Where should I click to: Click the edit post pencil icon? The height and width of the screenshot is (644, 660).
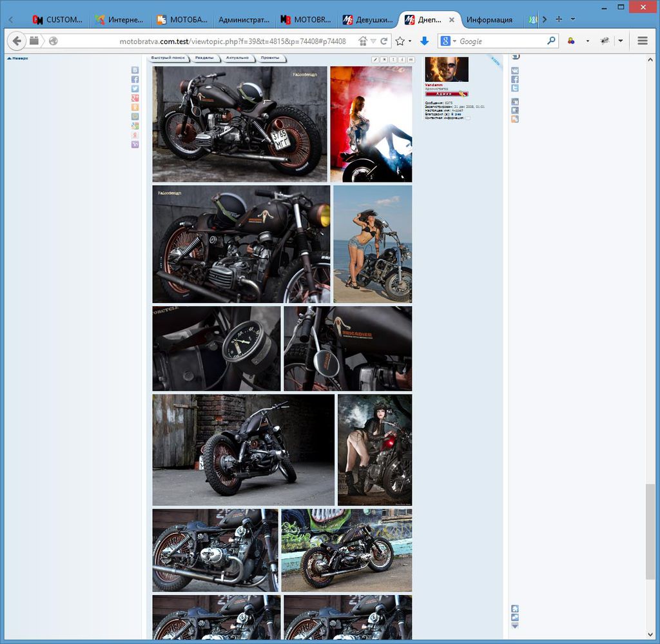pos(375,59)
